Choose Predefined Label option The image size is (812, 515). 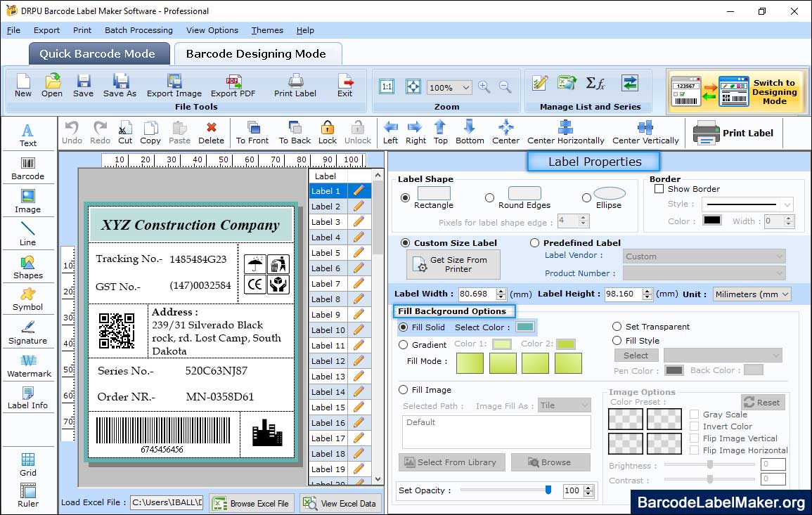coord(534,243)
